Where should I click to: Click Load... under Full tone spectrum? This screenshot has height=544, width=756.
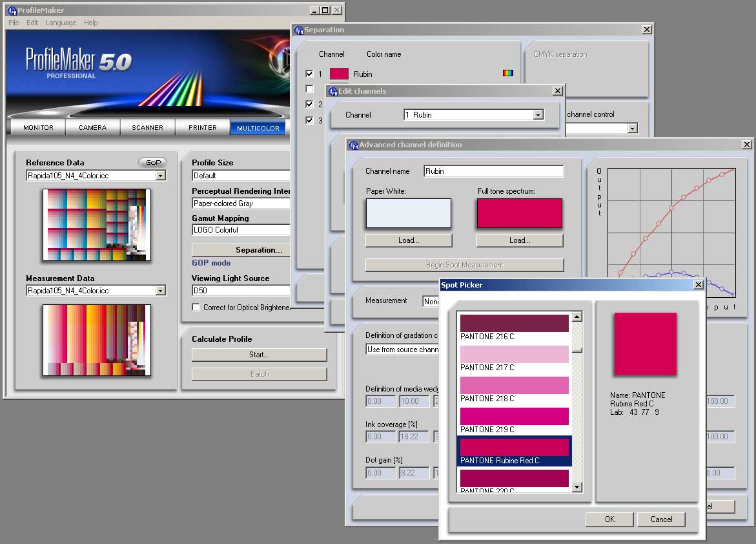520,240
